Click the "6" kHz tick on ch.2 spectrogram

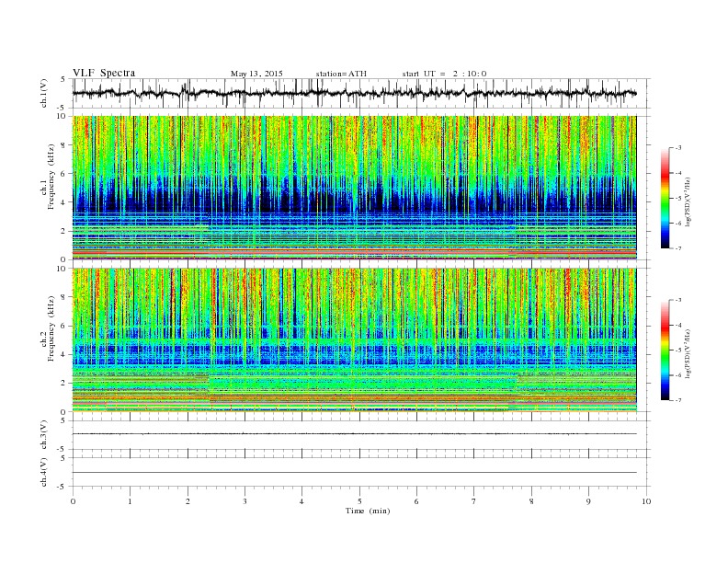(64, 326)
